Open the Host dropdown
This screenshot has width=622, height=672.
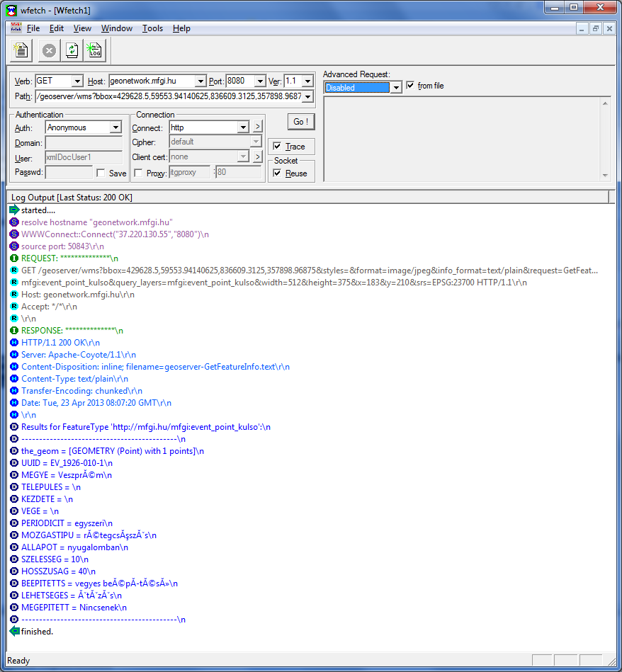pyautogui.click(x=200, y=81)
